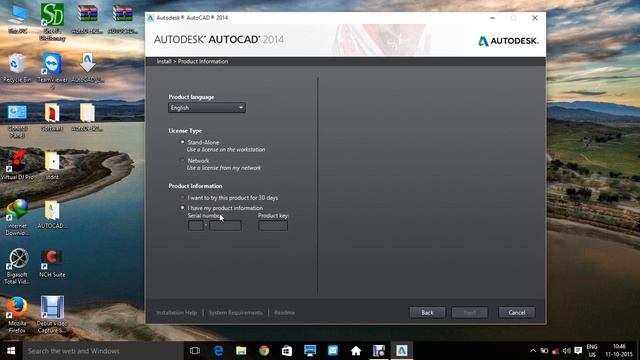Show hidden system tray icons
The height and width of the screenshot is (360, 640).
(533, 351)
